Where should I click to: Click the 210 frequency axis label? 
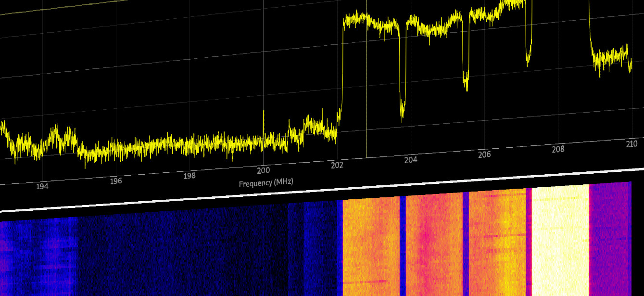coord(631,144)
